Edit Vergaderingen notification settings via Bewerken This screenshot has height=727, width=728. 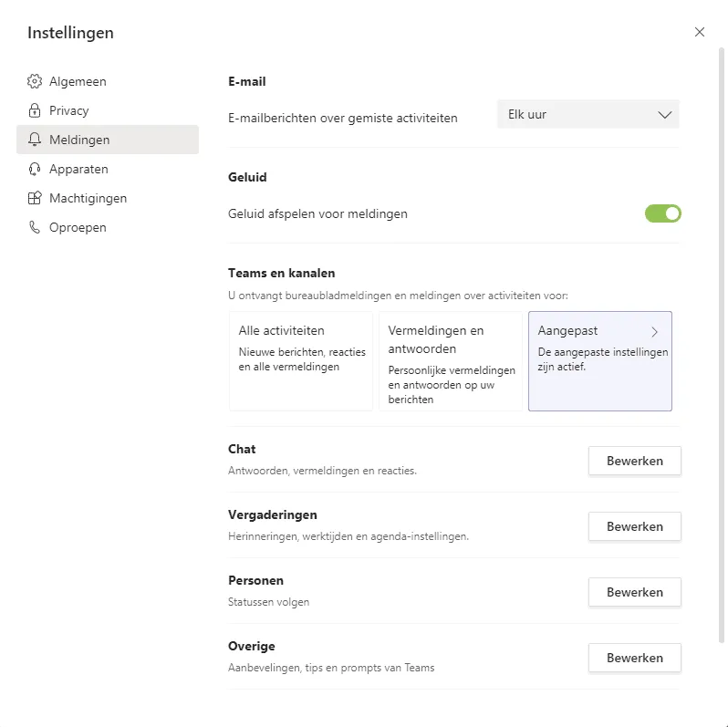(635, 526)
